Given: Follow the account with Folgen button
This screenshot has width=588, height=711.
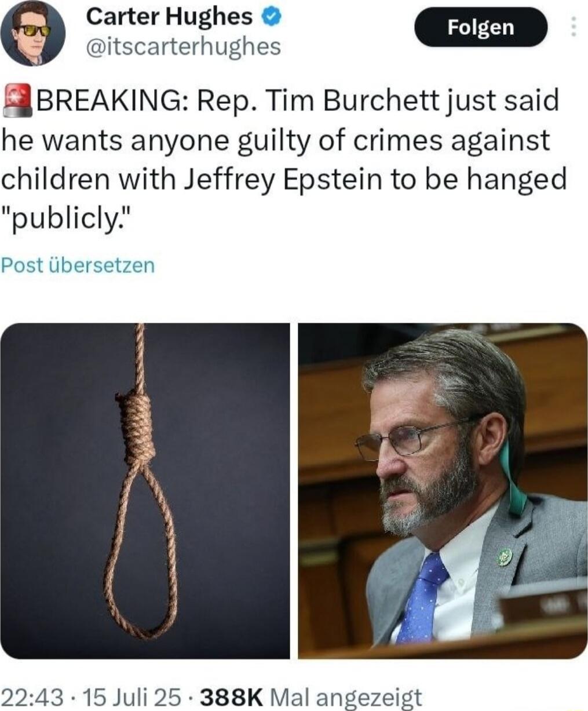Looking at the screenshot, I should [x=481, y=27].
